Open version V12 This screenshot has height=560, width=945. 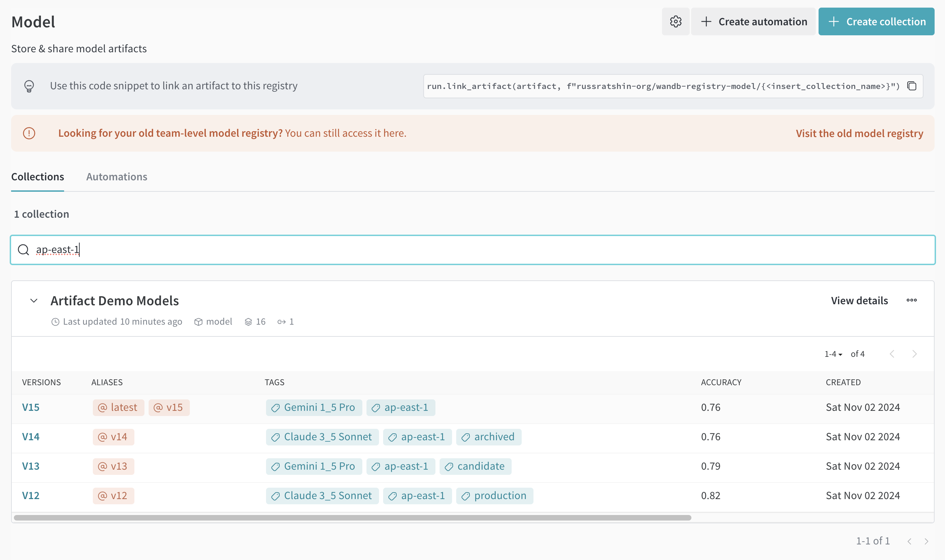(x=30, y=496)
